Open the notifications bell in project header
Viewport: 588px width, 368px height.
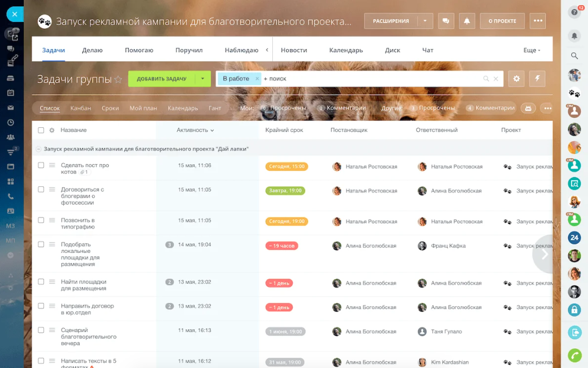pos(466,21)
